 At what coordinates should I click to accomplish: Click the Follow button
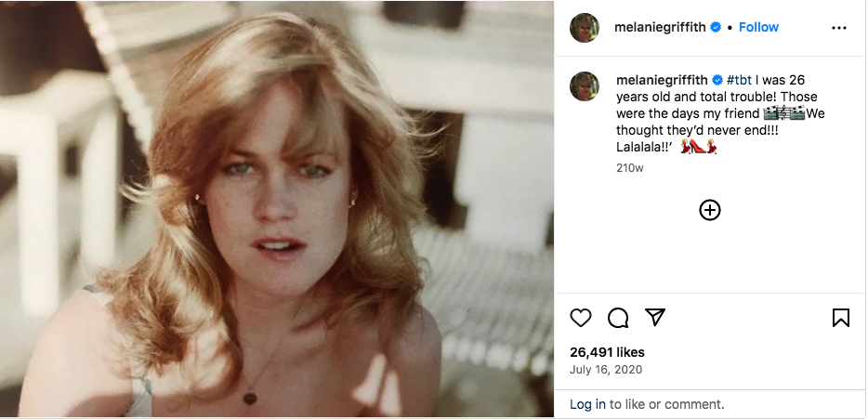[x=758, y=27]
